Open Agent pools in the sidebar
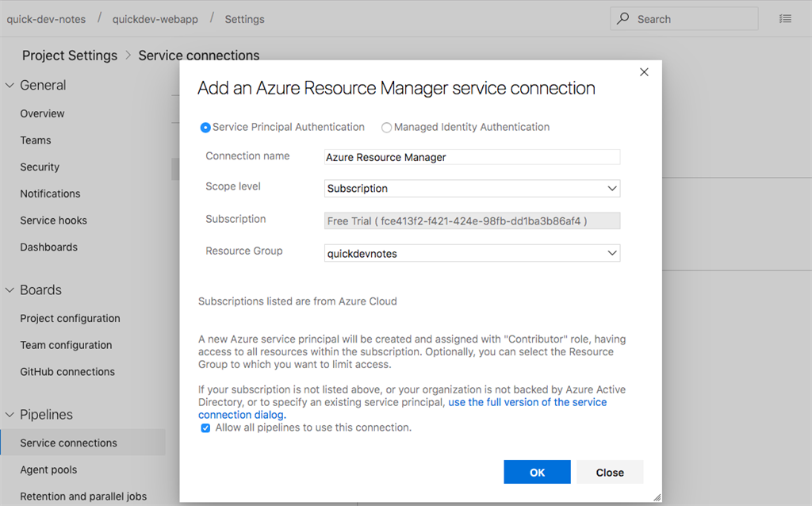 click(48, 470)
